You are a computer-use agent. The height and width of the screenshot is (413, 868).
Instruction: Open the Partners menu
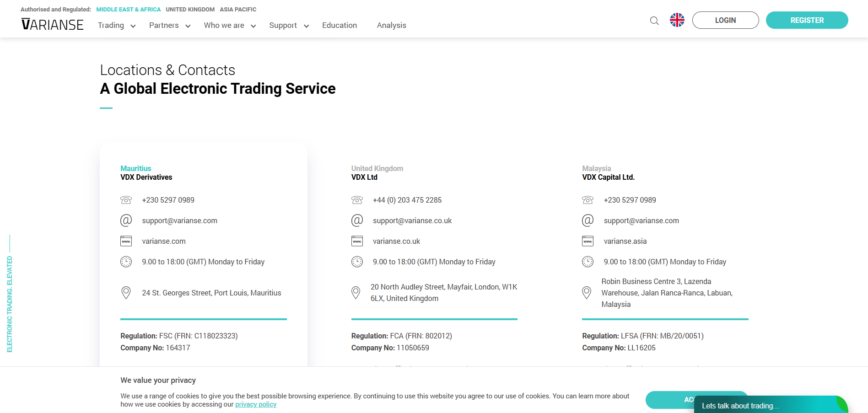pos(164,25)
